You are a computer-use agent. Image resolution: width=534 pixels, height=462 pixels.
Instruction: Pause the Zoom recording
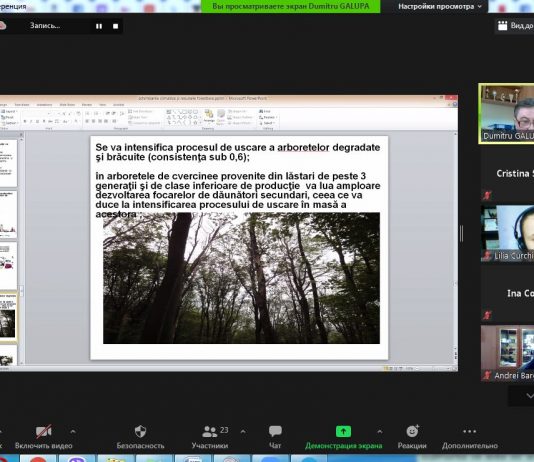coord(99,26)
